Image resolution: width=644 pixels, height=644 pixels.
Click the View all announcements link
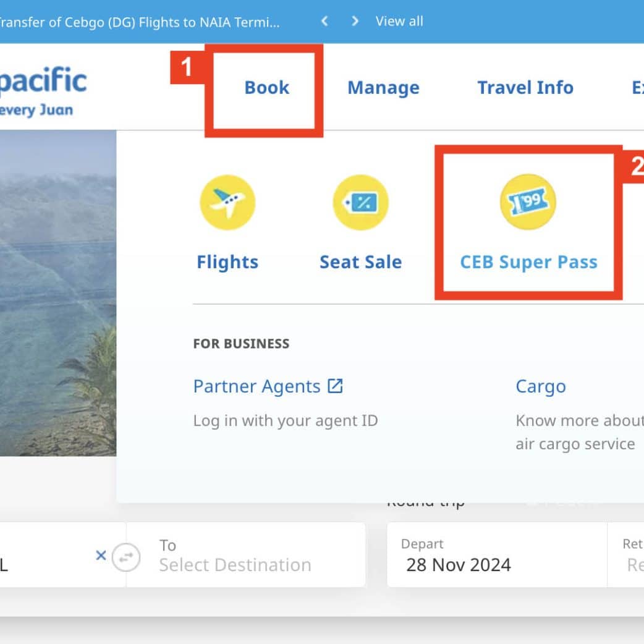(x=399, y=21)
